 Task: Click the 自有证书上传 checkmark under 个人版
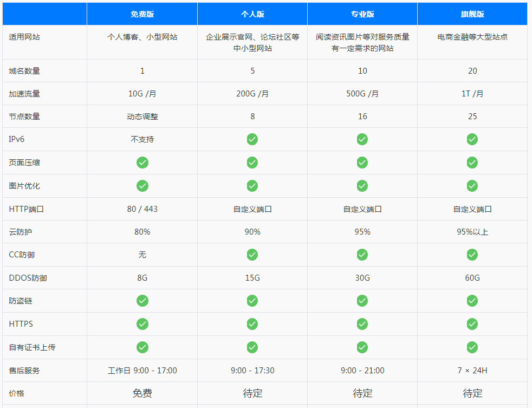pyautogui.click(x=252, y=347)
